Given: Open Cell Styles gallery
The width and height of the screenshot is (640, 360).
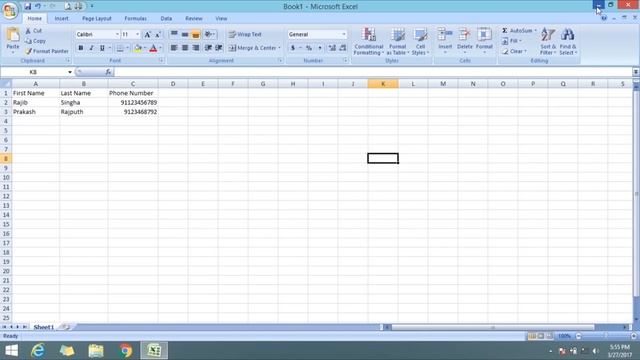Looking at the screenshot, I should coord(420,41).
